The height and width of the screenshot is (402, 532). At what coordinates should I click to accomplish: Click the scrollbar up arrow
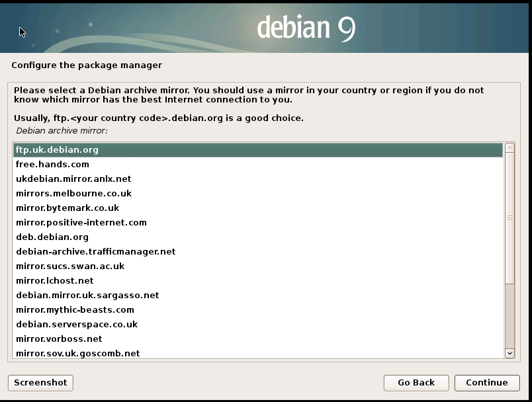coord(510,148)
